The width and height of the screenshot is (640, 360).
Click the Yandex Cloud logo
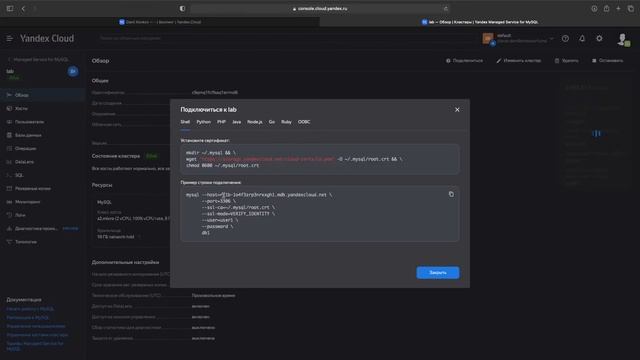pos(47,38)
